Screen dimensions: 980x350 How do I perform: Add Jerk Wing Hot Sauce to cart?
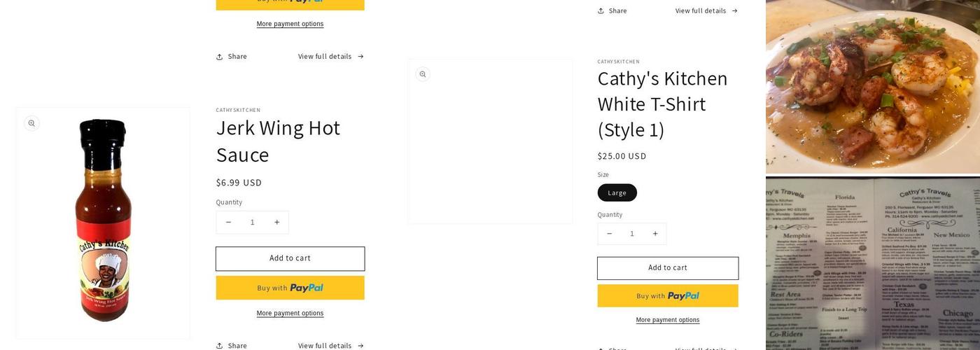tap(290, 258)
